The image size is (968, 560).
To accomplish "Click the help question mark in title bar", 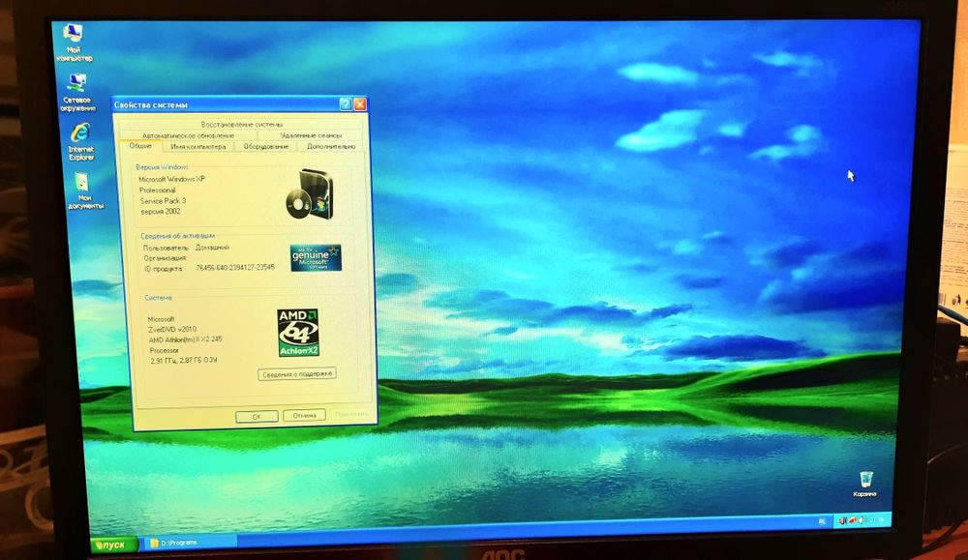I will [x=346, y=104].
